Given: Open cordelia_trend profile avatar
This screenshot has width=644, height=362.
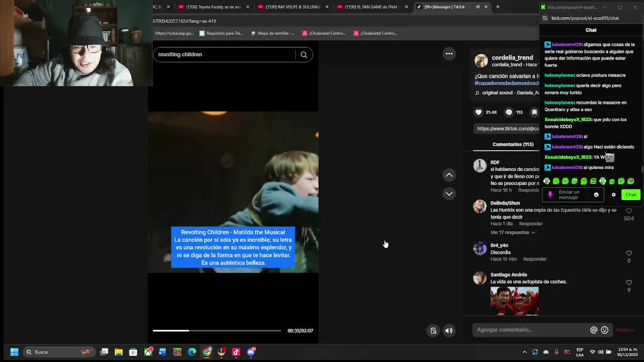Looking at the screenshot, I should [481, 61].
